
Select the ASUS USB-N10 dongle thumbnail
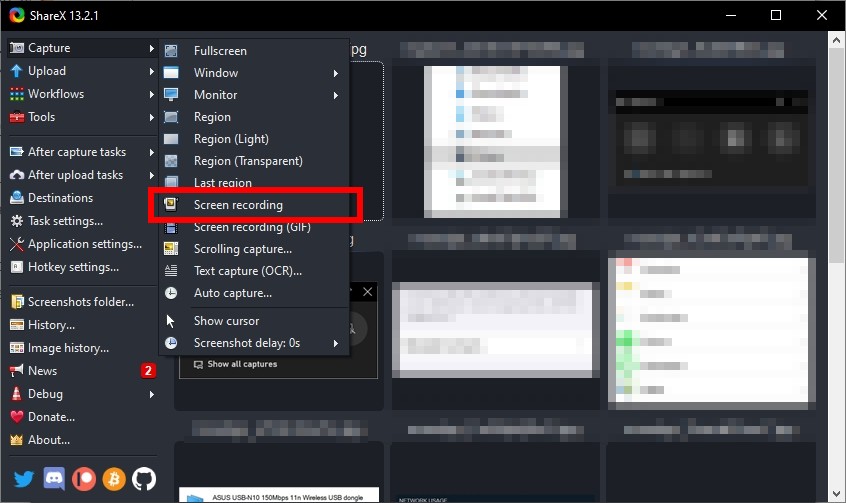click(279, 494)
